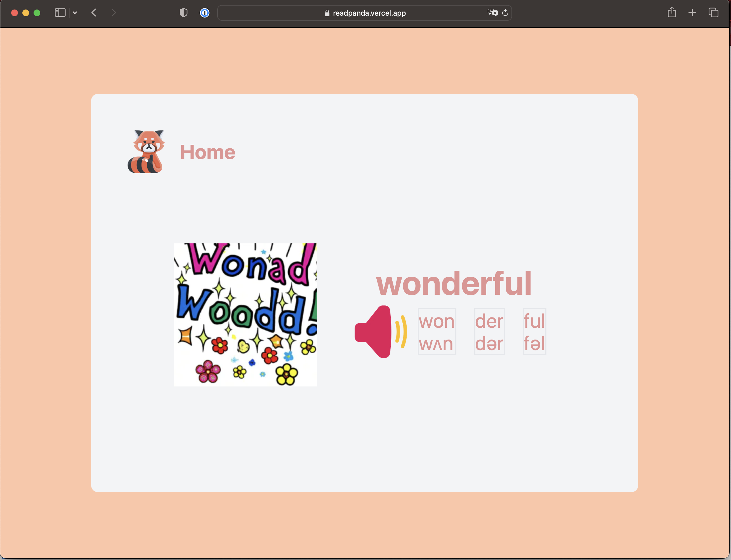Open the Home link
The image size is (731, 560).
(207, 152)
